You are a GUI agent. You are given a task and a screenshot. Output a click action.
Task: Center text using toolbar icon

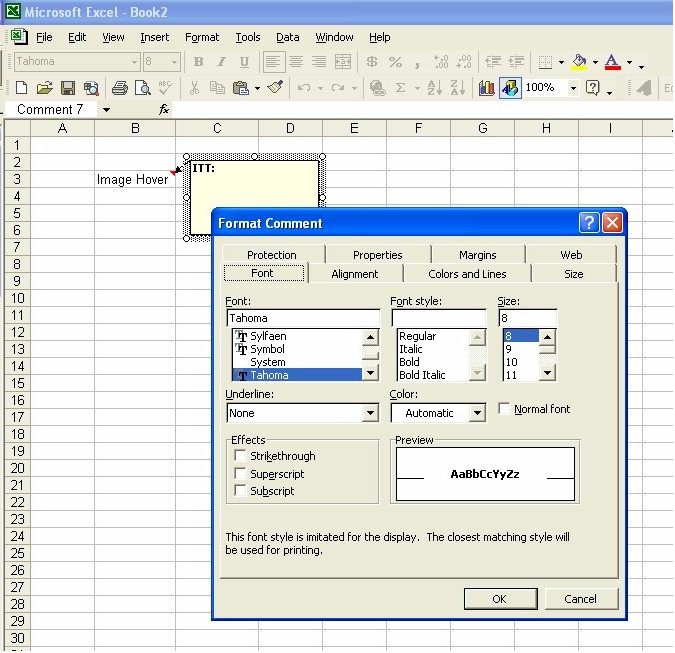click(x=296, y=62)
